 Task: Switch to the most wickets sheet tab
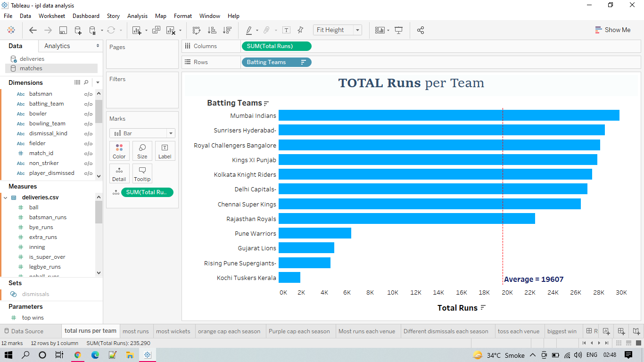point(173,331)
